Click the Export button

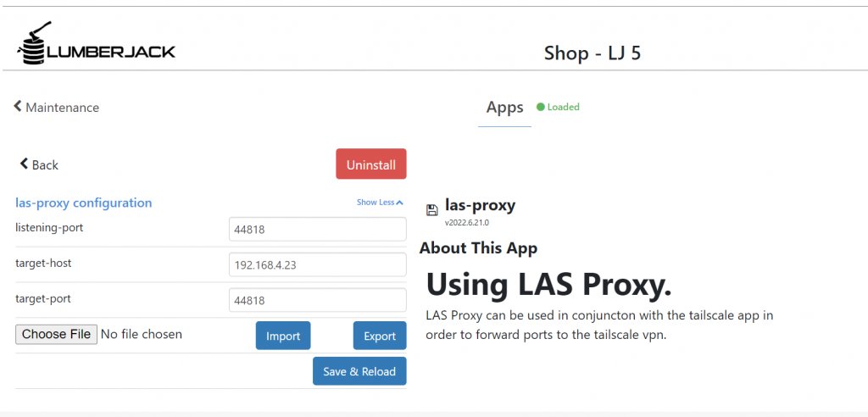(x=380, y=336)
